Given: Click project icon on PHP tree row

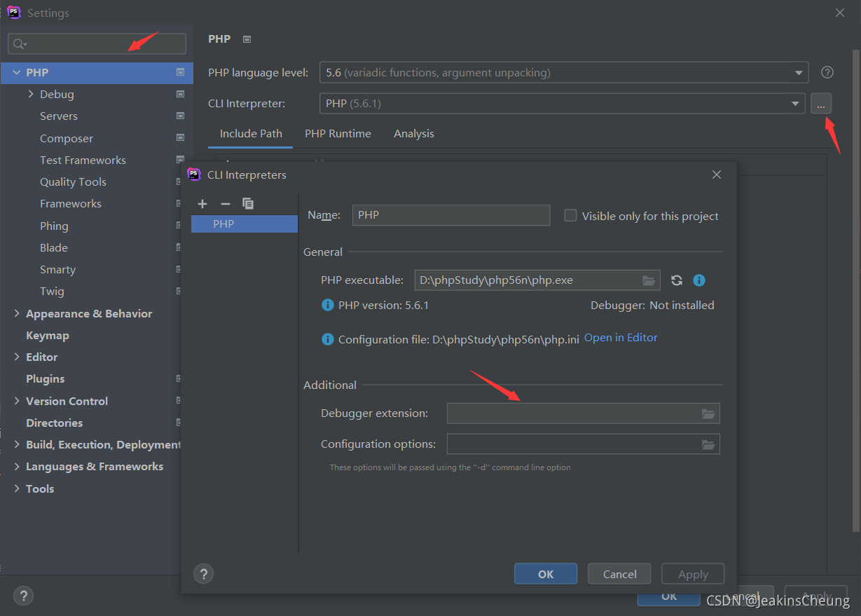Looking at the screenshot, I should 180,72.
